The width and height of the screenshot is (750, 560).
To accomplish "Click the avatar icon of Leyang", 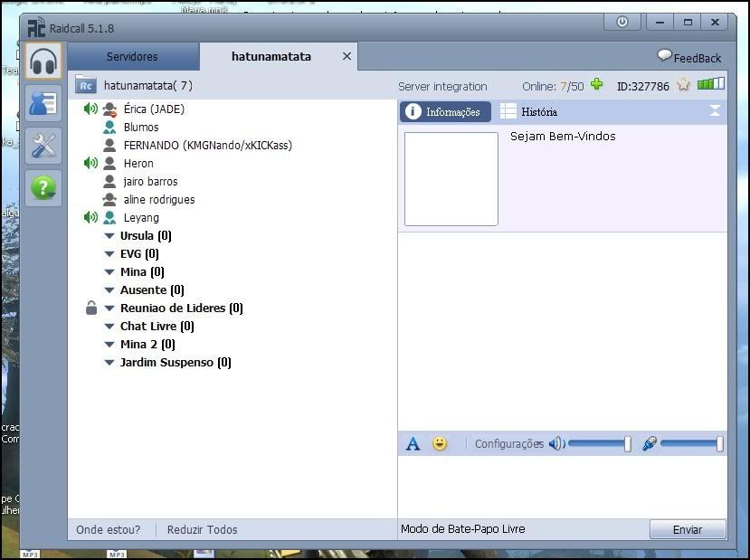I will [x=109, y=218].
